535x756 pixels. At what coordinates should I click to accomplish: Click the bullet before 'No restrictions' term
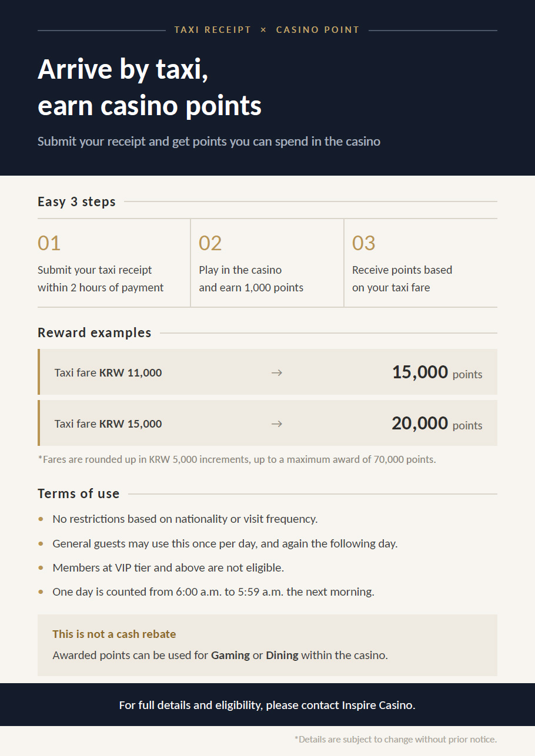pos(41,519)
